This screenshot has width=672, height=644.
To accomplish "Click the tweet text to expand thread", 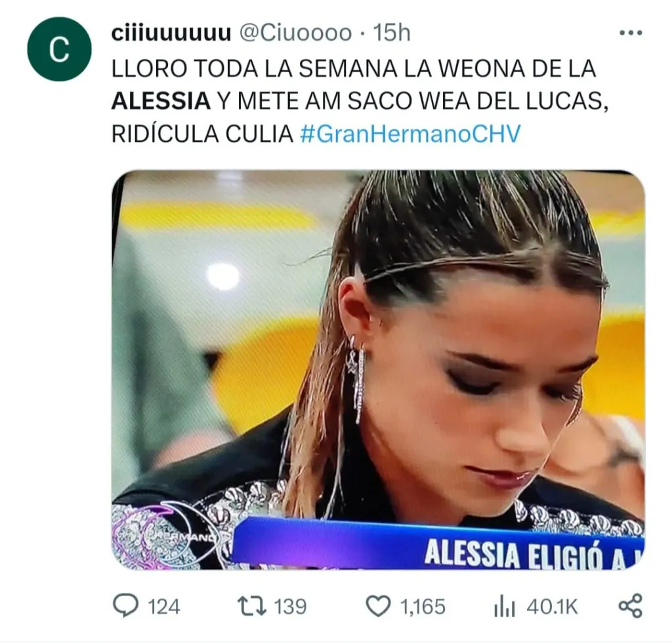I will [360, 101].
